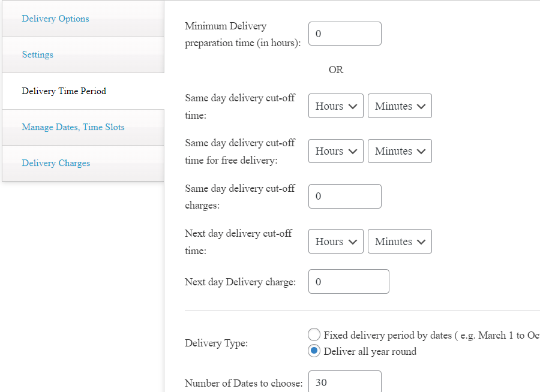Open the Minutes dropdown for free delivery cut-off
540x392 pixels.
400,150
